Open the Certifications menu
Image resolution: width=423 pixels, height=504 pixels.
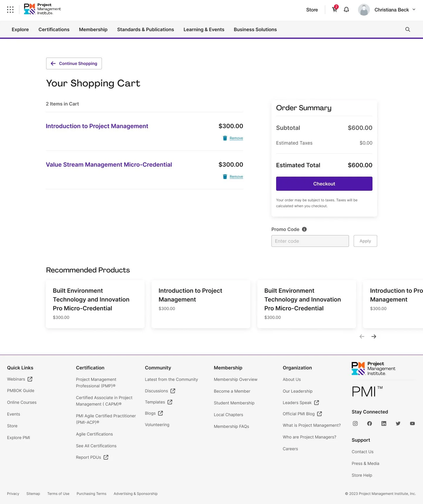pyautogui.click(x=54, y=29)
